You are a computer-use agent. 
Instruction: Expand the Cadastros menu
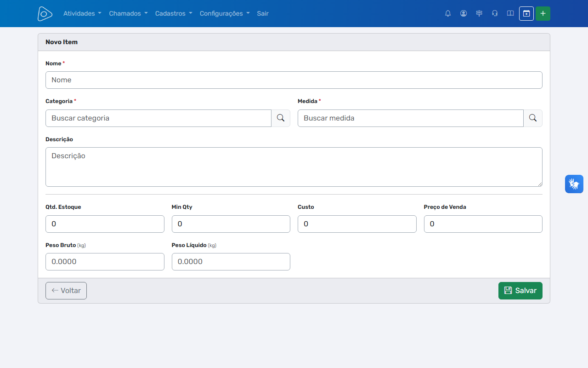point(174,13)
